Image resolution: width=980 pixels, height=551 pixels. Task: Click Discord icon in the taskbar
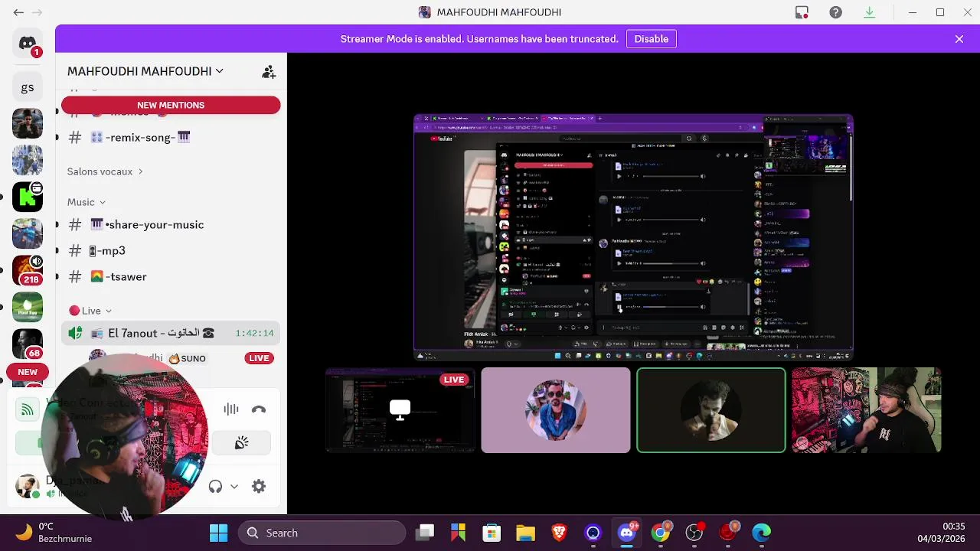626,533
